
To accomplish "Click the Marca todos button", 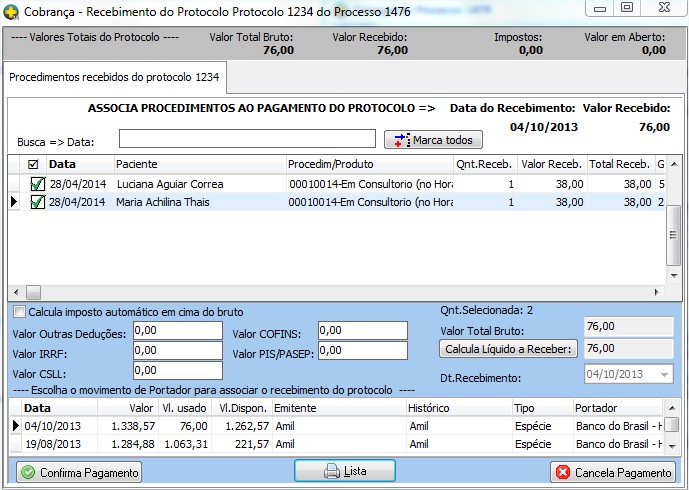I will (x=433, y=140).
